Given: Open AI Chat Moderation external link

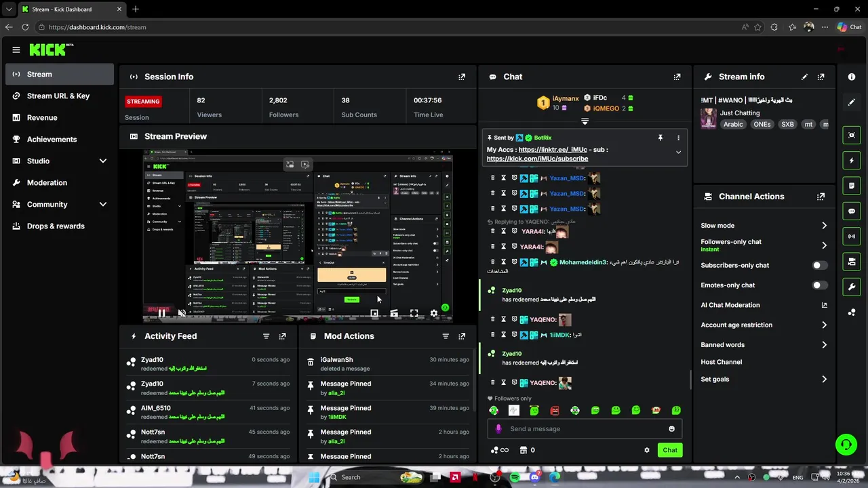Looking at the screenshot, I should point(824,306).
